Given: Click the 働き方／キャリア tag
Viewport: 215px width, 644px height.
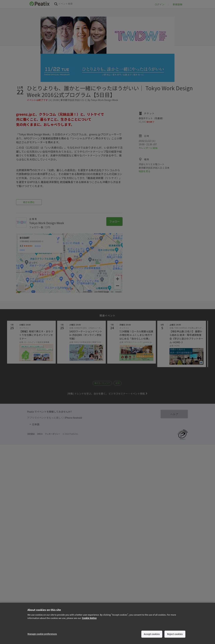Looking at the screenshot, I should (102, 383).
